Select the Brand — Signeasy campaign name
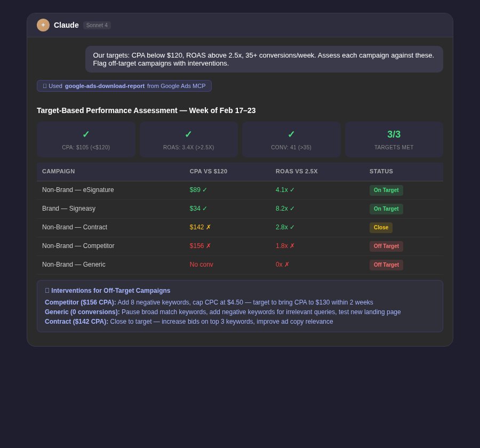This screenshot has width=480, height=448. pyautogui.click(x=69, y=209)
